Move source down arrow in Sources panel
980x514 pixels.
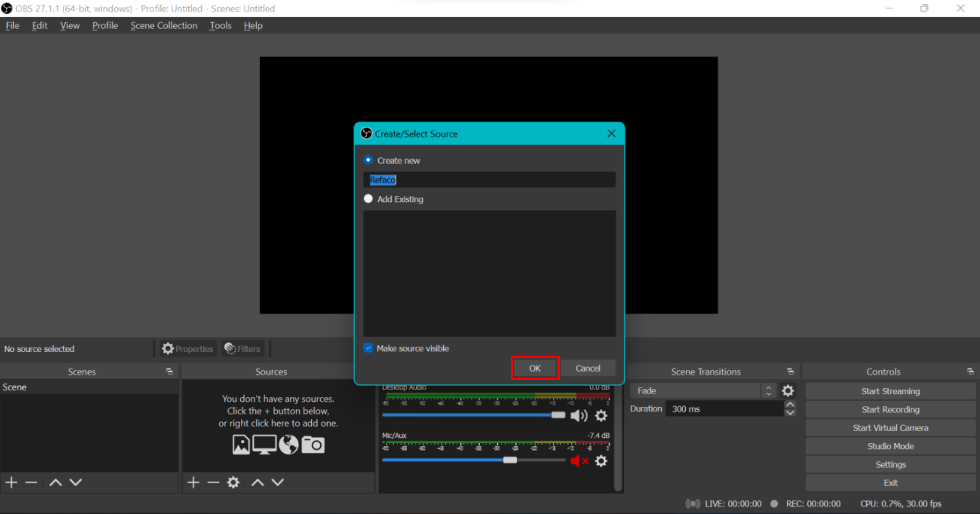click(278, 482)
